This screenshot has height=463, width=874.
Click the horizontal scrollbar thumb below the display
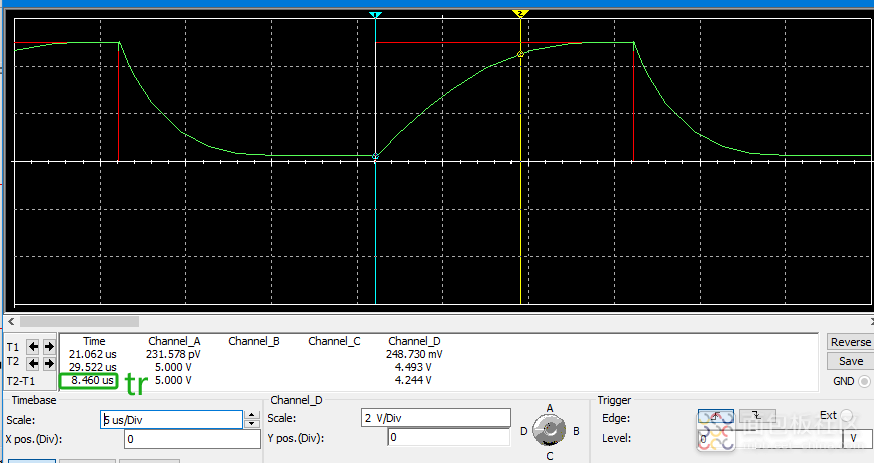click(80, 321)
